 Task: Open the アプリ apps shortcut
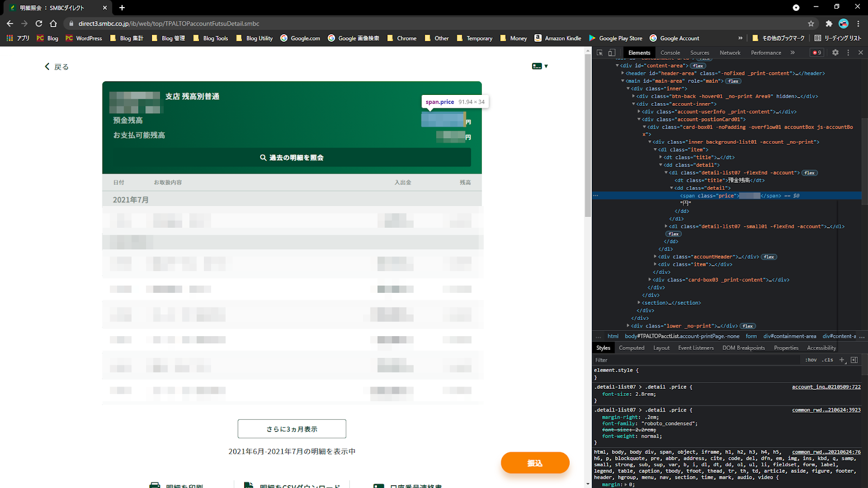18,38
